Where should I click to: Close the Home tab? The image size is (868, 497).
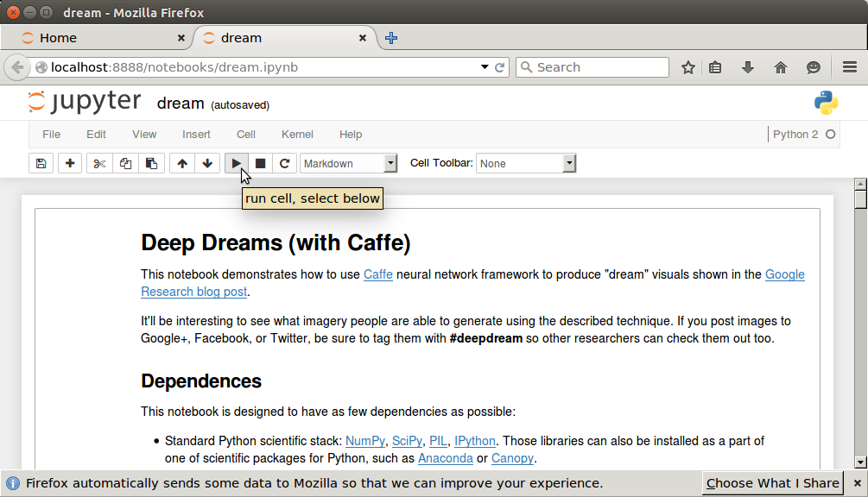click(181, 38)
